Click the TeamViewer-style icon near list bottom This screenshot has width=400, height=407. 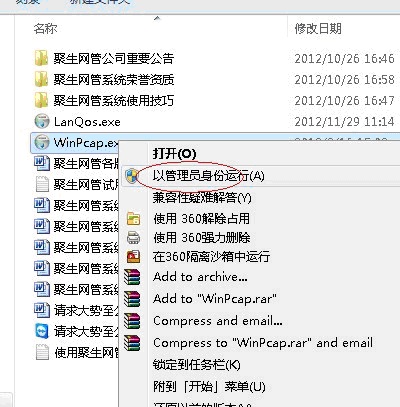[x=42, y=331]
